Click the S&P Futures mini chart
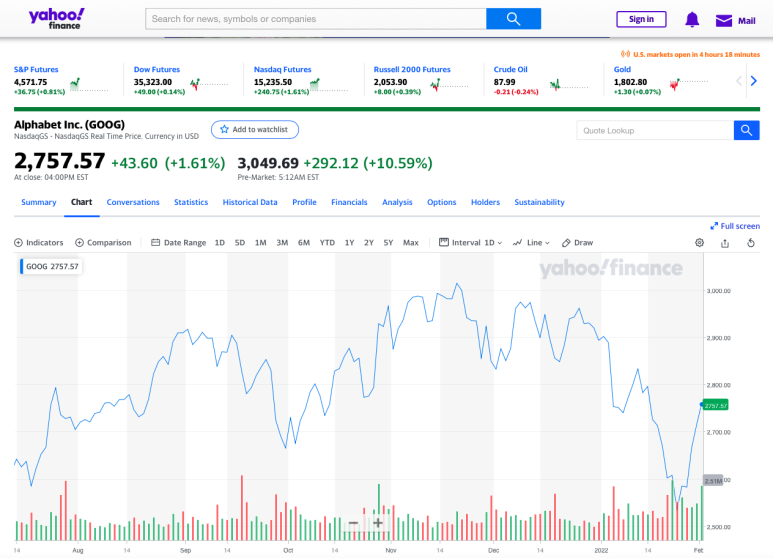The height and width of the screenshot is (558, 773). (x=89, y=85)
